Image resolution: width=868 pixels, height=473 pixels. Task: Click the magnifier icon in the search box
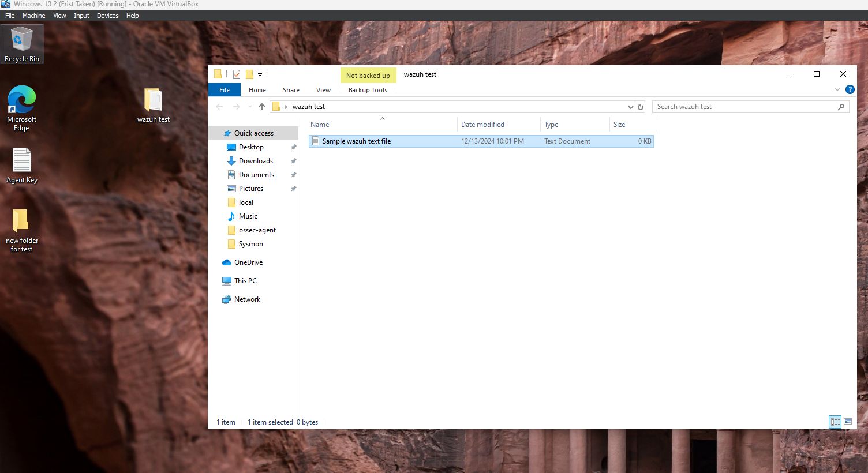[x=841, y=107]
